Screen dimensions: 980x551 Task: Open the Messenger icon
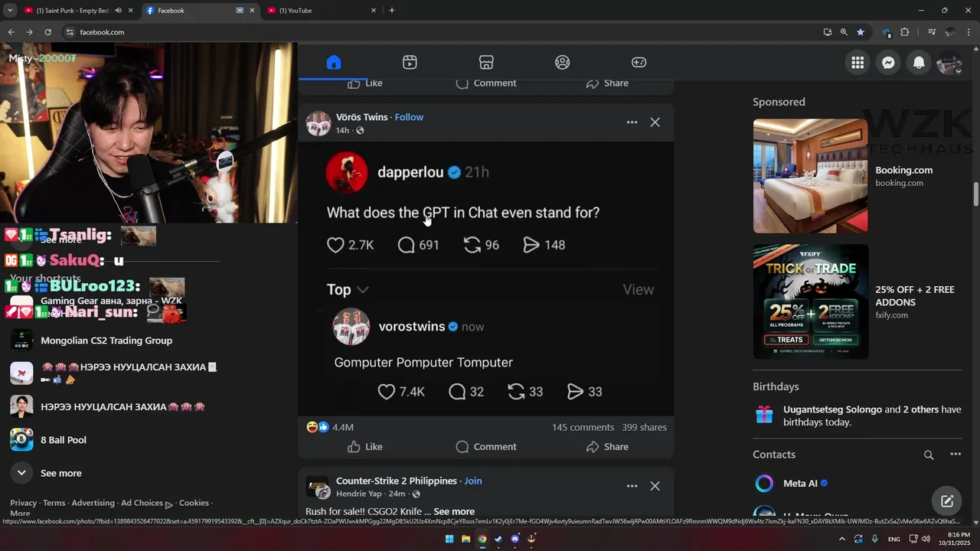click(x=888, y=63)
